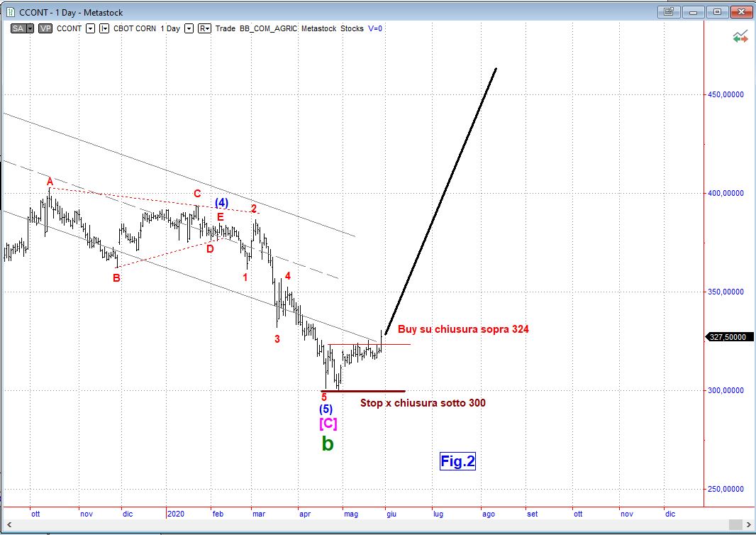Click the 'mag' month on date axis

point(351,514)
